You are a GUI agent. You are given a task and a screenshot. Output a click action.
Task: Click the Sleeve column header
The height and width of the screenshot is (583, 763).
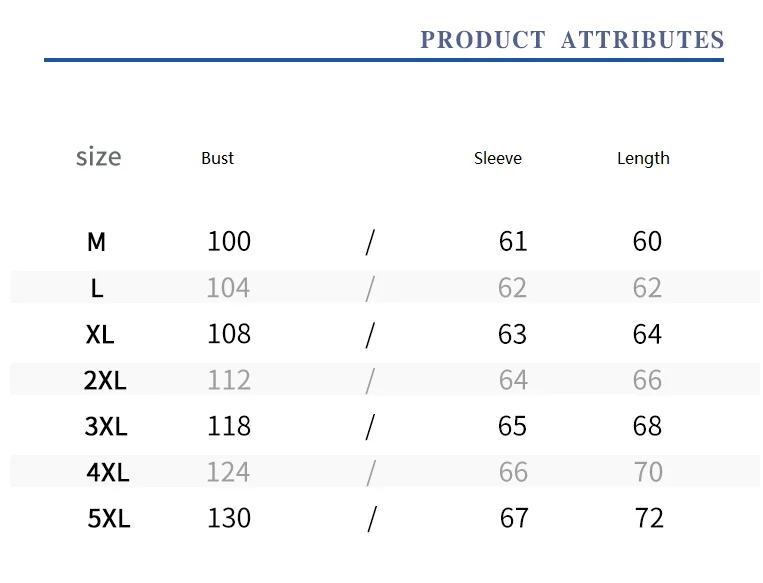498,158
